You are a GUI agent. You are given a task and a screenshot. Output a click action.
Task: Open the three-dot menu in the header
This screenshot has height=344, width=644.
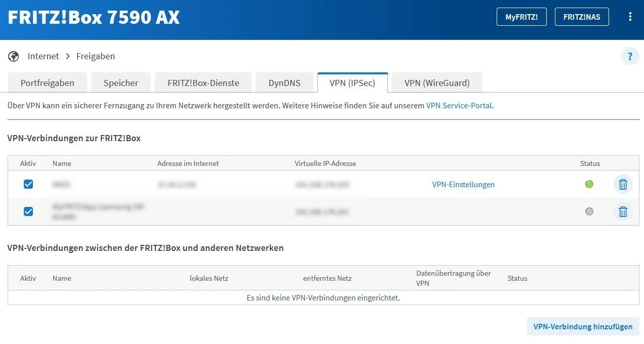(630, 17)
